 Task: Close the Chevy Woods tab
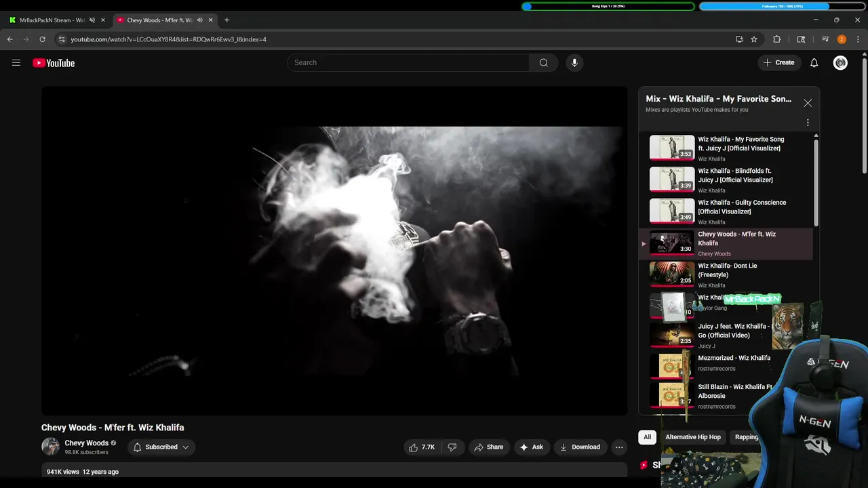(210, 20)
